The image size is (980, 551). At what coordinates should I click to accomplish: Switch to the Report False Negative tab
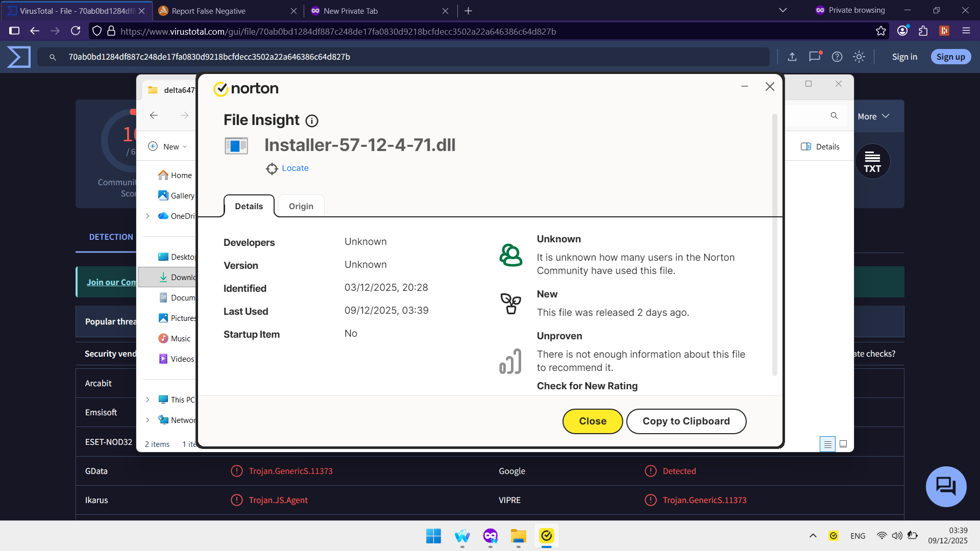(209, 11)
